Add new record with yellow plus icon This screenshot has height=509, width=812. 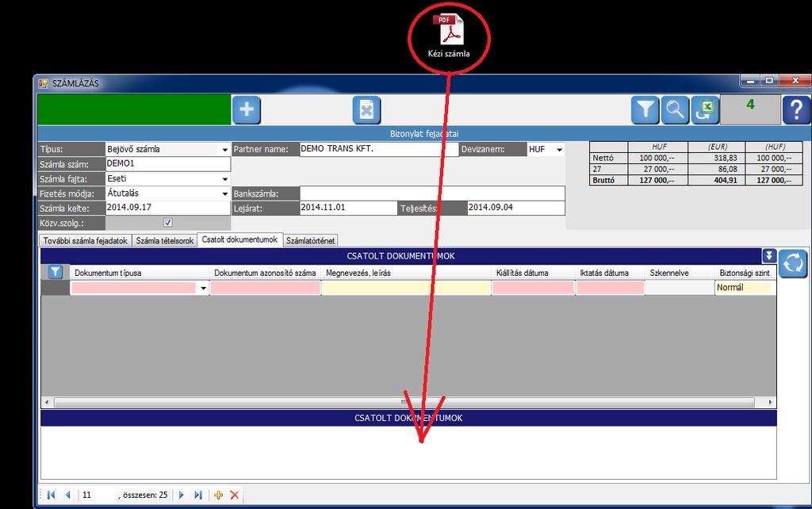click(x=219, y=495)
